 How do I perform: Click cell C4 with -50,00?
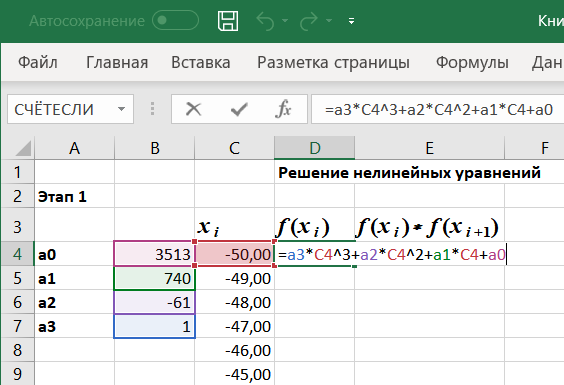pyautogui.click(x=235, y=254)
